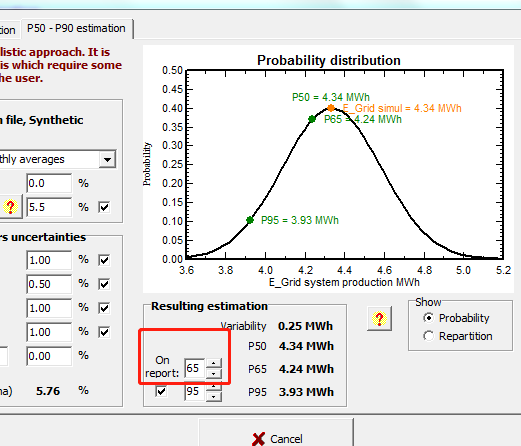521x446 pixels.
Task: Toggle the checkbox beside the P95 field
Action: (x=161, y=391)
